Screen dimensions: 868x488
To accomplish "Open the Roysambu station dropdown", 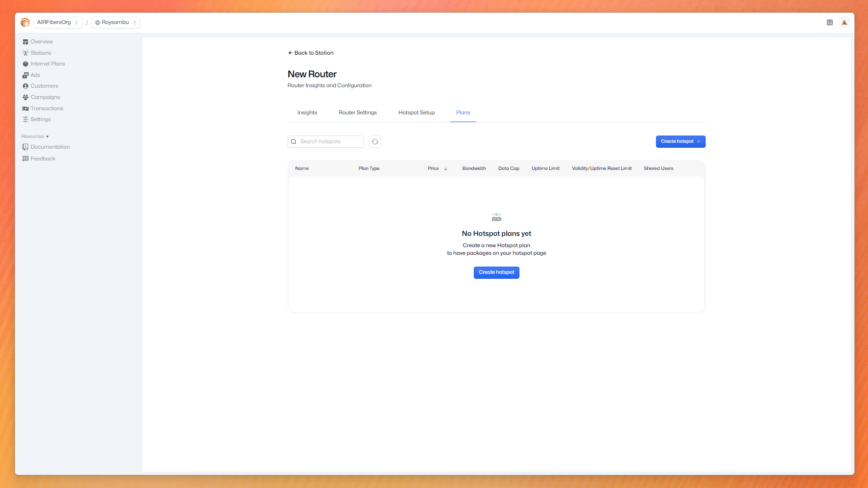I will (x=116, y=22).
